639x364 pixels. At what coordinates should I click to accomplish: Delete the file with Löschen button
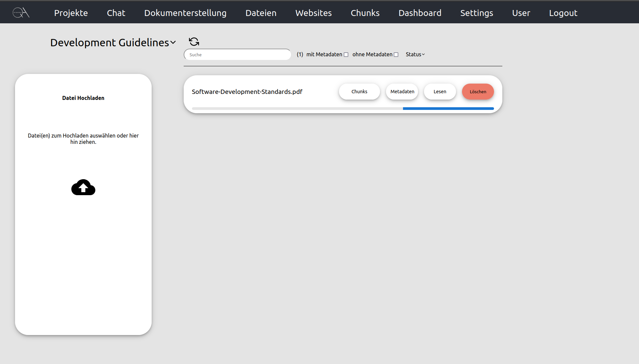(x=478, y=92)
